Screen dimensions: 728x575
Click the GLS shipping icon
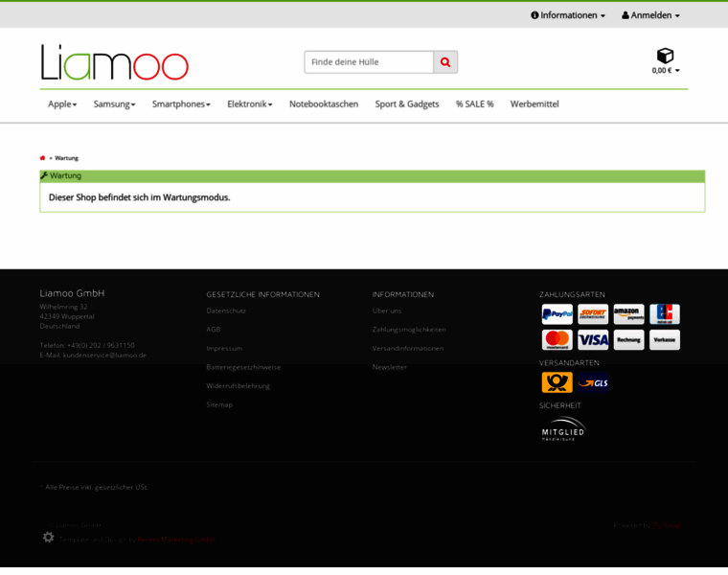[x=593, y=382]
